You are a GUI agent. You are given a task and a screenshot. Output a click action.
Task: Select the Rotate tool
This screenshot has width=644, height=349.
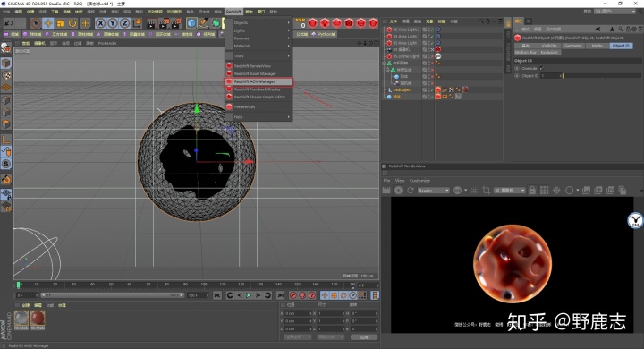click(x=72, y=23)
